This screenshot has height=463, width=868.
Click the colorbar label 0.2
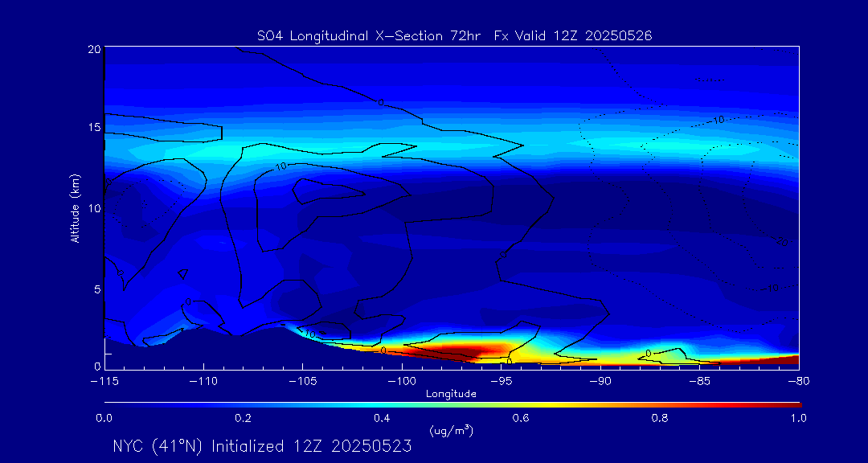(243, 418)
